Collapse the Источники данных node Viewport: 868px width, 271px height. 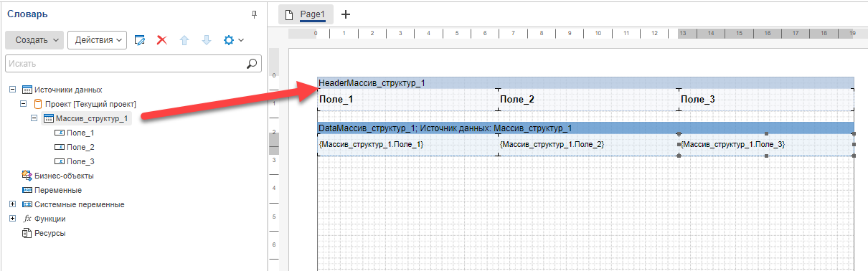(x=12, y=90)
